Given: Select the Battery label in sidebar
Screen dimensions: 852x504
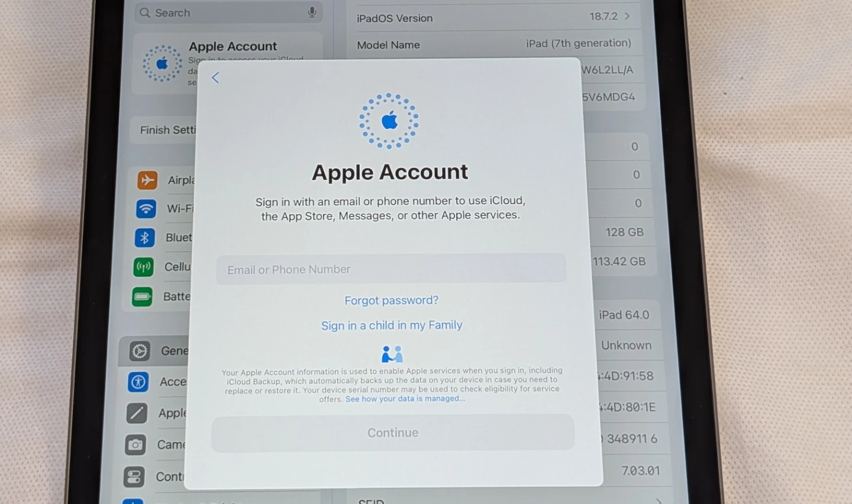Looking at the screenshot, I should (x=176, y=296).
